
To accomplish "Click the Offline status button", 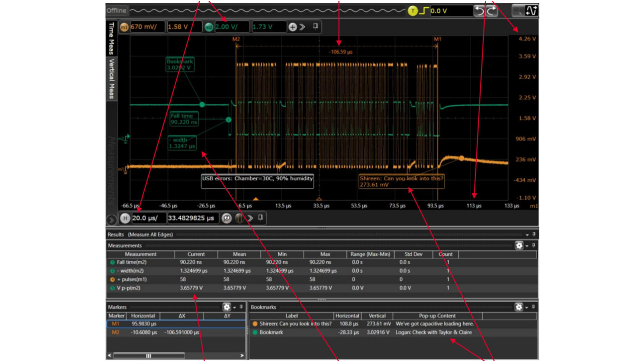I will pos(117,10).
